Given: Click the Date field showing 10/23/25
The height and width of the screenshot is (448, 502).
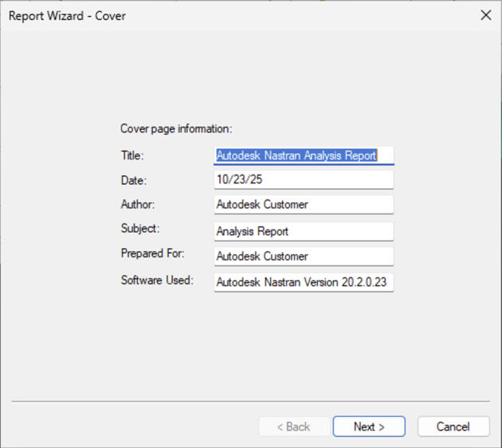Looking at the screenshot, I should pos(304,179).
